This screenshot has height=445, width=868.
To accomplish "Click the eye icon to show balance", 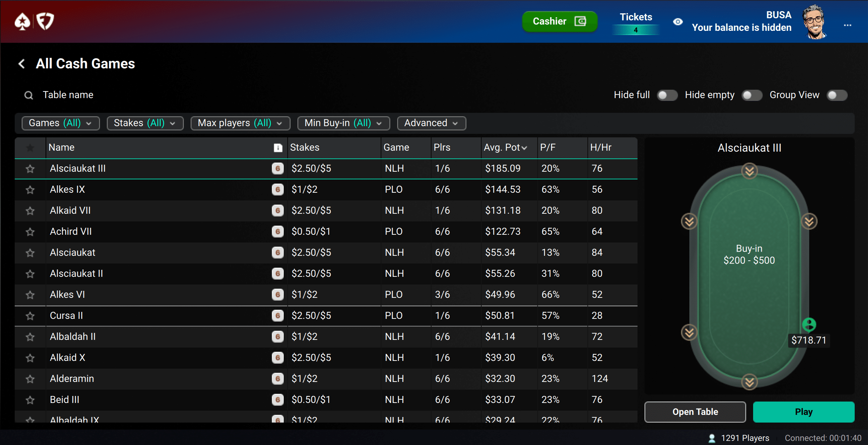I will 678,22.
